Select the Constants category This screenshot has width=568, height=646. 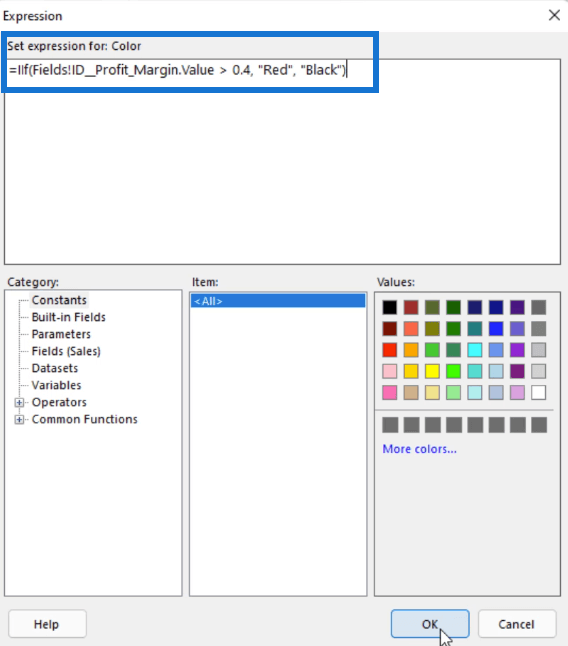[59, 300]
